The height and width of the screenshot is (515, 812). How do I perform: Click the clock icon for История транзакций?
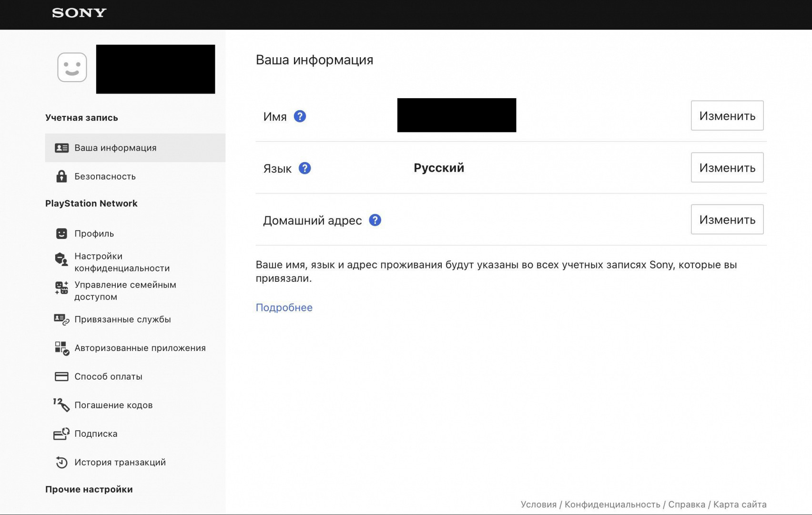(61, 463)
